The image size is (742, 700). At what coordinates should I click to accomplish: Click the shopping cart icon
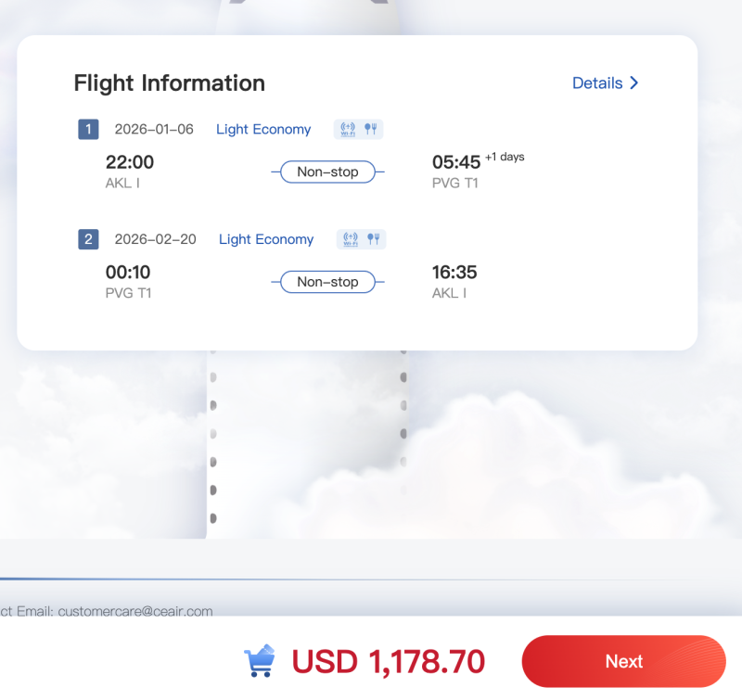pyautogui.click(x=260, y=660)
